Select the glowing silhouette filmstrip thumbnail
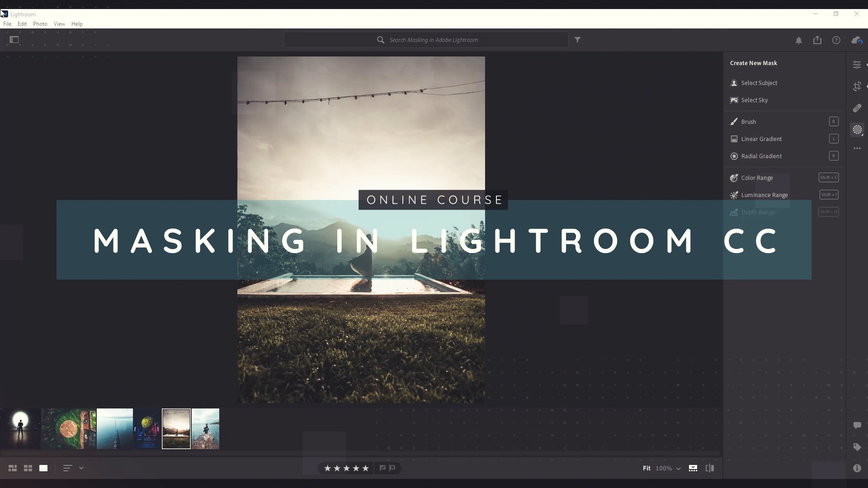 click(20, 428)
